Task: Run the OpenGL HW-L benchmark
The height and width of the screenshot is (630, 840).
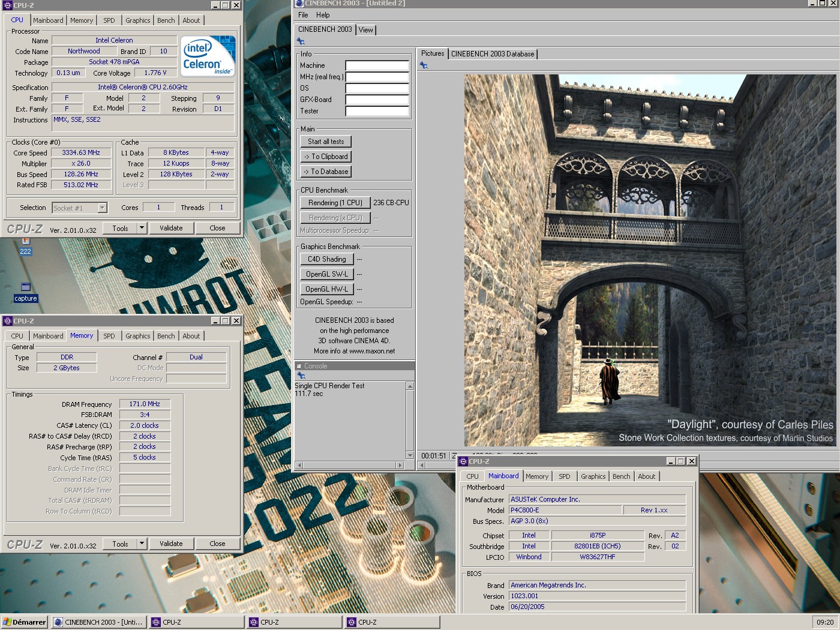Action: (x=327, y=289)
